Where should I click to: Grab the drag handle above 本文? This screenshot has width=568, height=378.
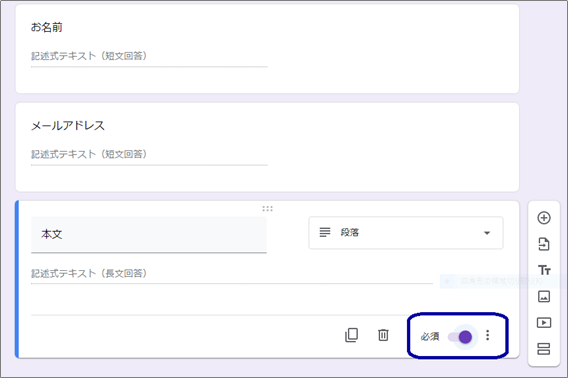click(267, 208)
